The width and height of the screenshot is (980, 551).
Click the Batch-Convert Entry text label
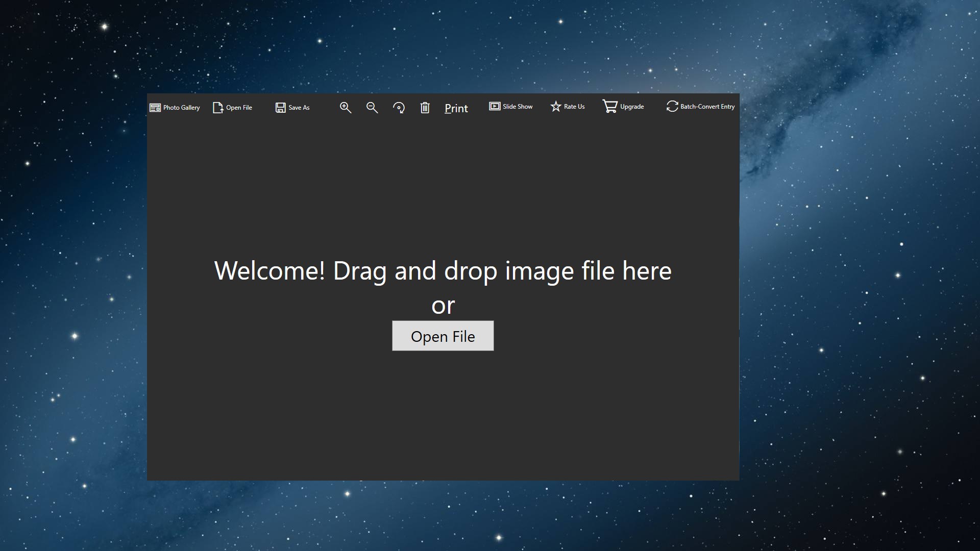coord(707,107)
